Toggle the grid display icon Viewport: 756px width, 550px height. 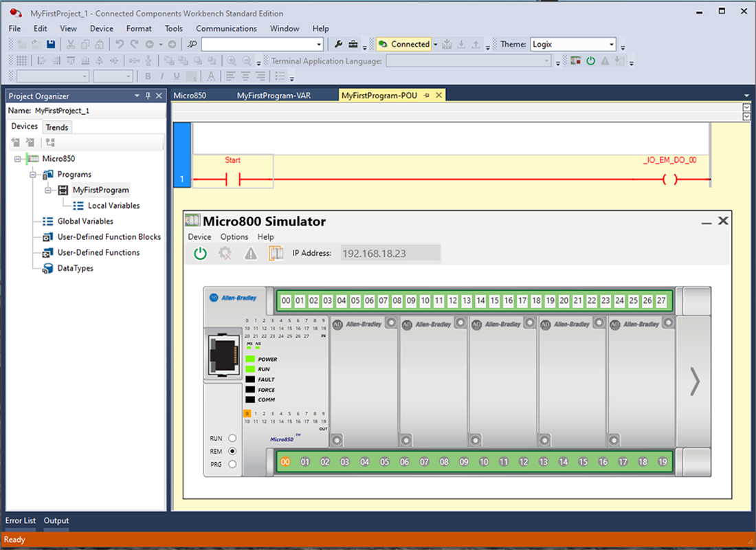(22, 60)
